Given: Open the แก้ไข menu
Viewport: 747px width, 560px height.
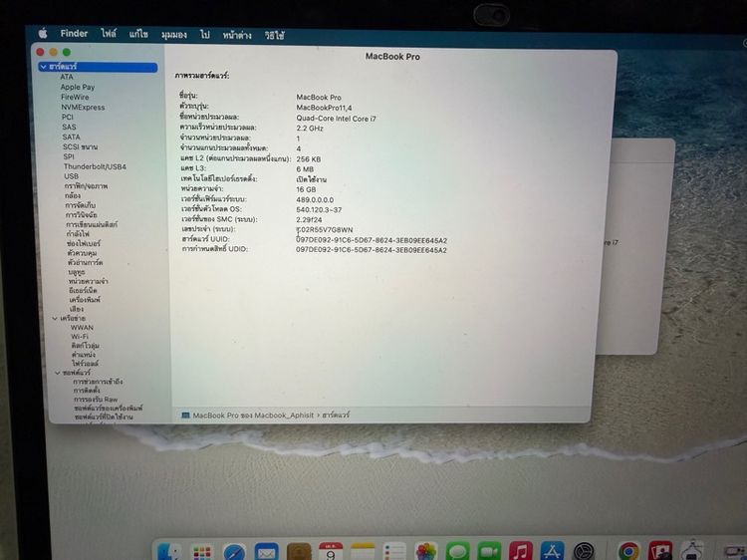Looking at the screenshot, I should 138,34.
